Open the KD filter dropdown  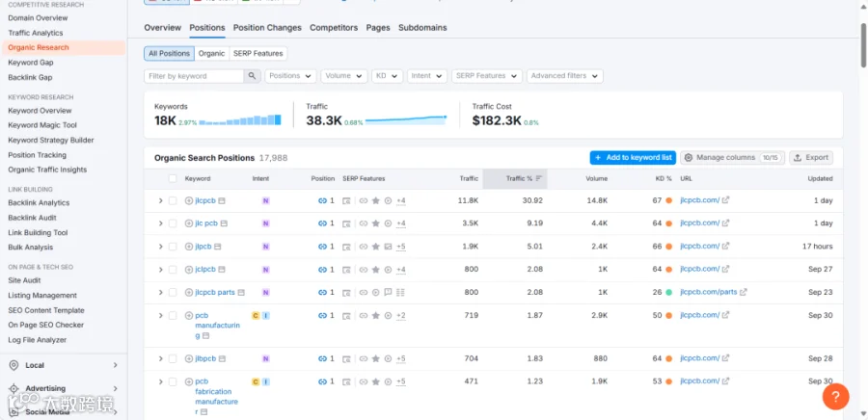pos(387,76)
